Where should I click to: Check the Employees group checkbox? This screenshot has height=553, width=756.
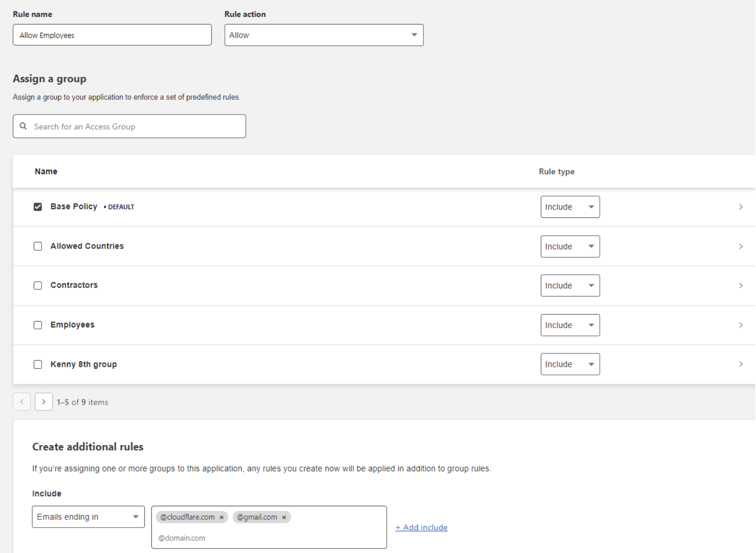tap(38, 325)
